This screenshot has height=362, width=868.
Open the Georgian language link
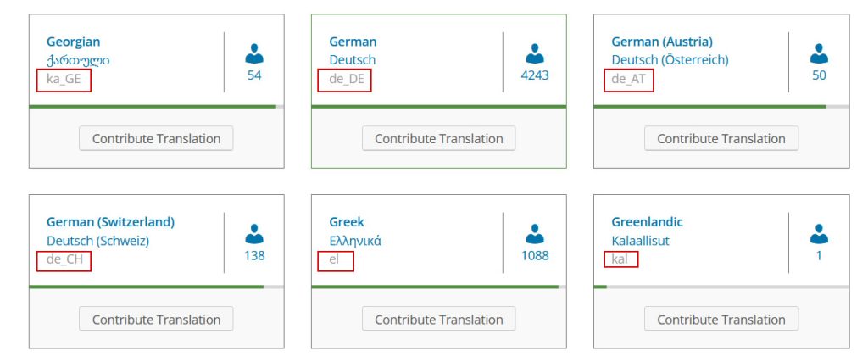point(73,42)
